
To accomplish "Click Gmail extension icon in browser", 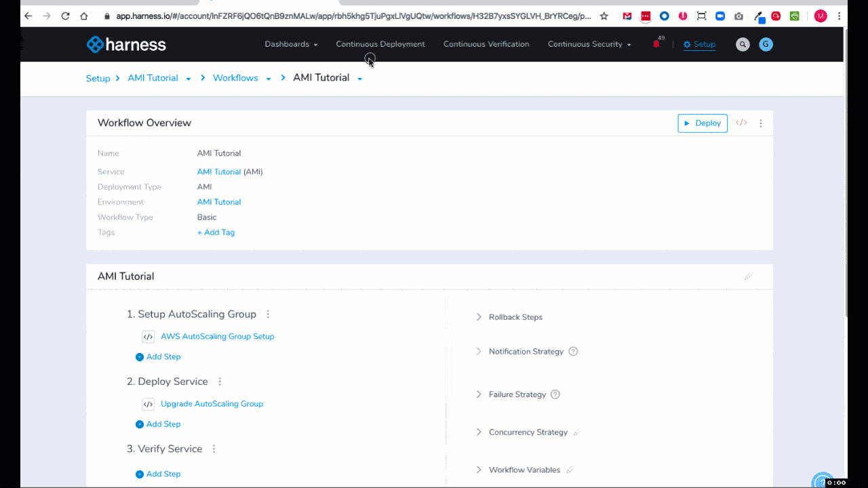I will point(627,16).
